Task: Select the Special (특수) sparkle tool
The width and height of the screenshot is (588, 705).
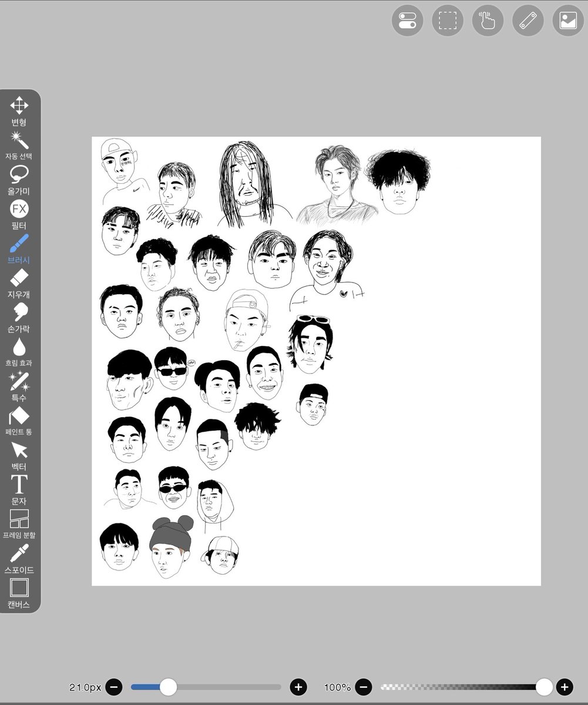Action: 19,387
